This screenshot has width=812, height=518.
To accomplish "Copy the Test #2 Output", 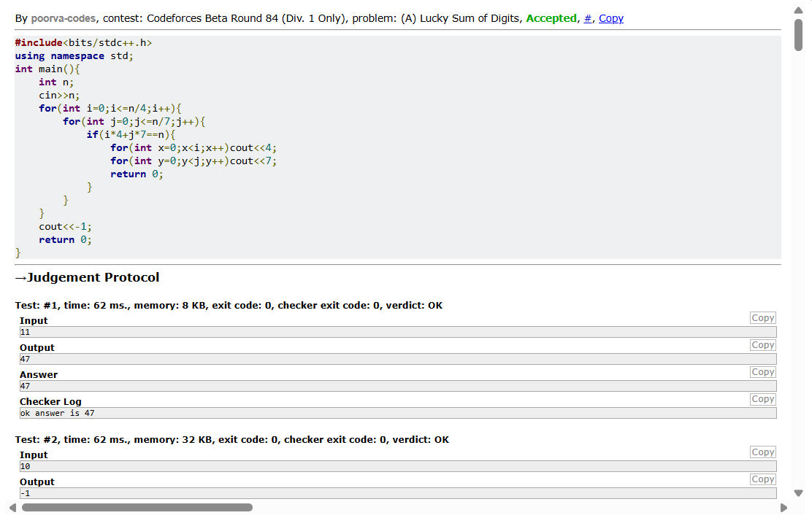I will coord(763,479).
